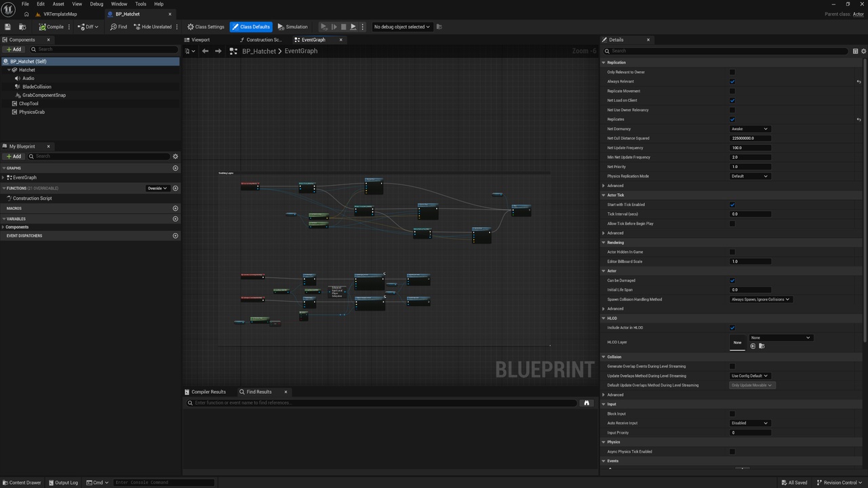Open Details panel settings gear
This screenshot has width=868, height=488.
point(863,51)
